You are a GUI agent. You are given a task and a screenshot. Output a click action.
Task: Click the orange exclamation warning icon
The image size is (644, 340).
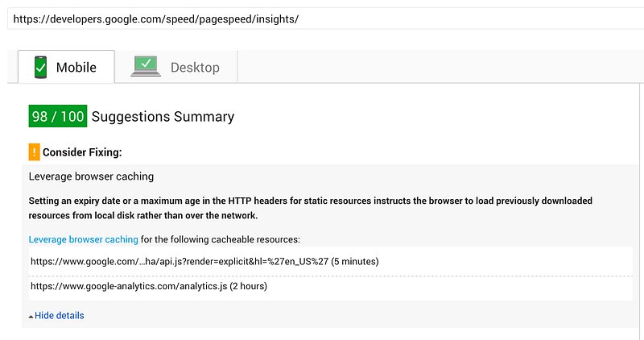click(x=34, y=152)
